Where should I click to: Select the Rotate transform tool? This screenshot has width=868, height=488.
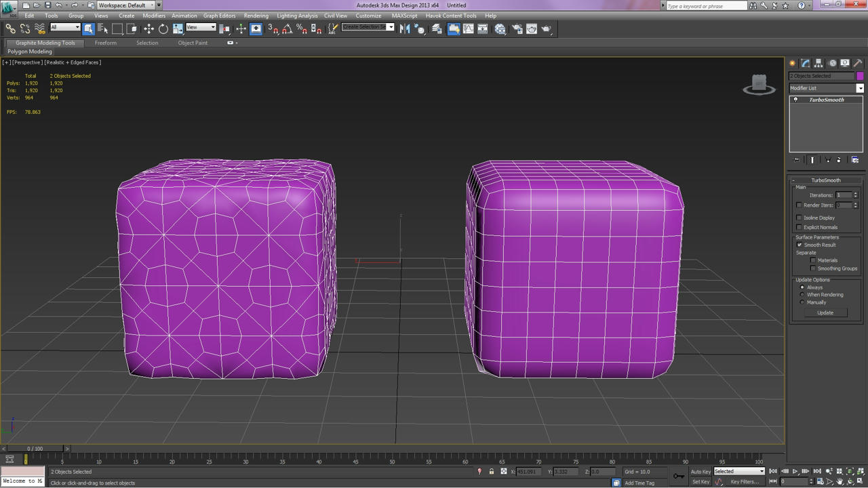point(163,28)
